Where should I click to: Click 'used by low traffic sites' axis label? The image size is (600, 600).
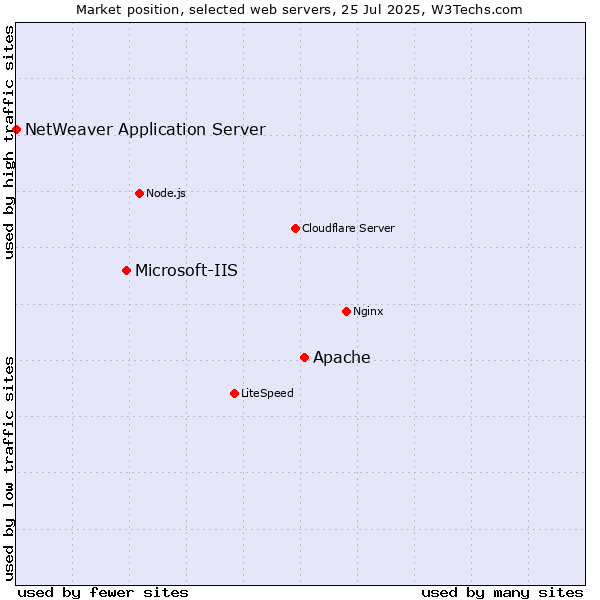point(9,469)
